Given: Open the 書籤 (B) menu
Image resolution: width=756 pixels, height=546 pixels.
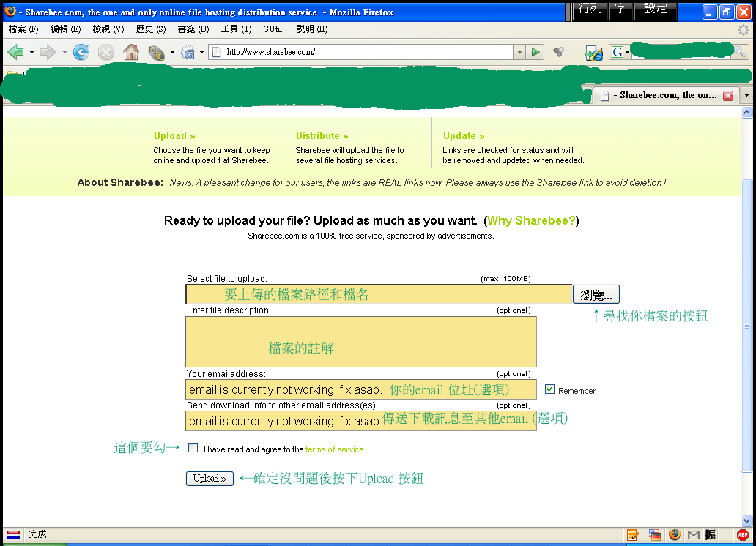Looking at the screenshot, I should click(x=193, y=29).
